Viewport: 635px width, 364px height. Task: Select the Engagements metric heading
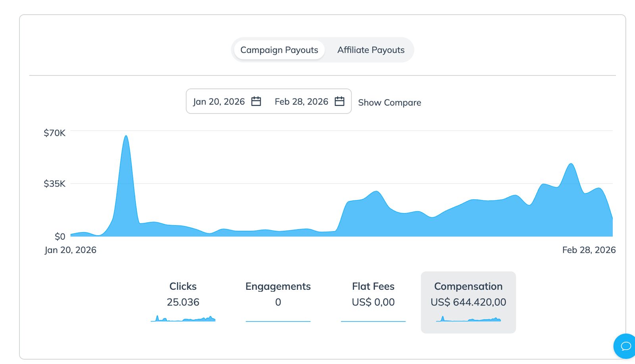coord(278,286)
